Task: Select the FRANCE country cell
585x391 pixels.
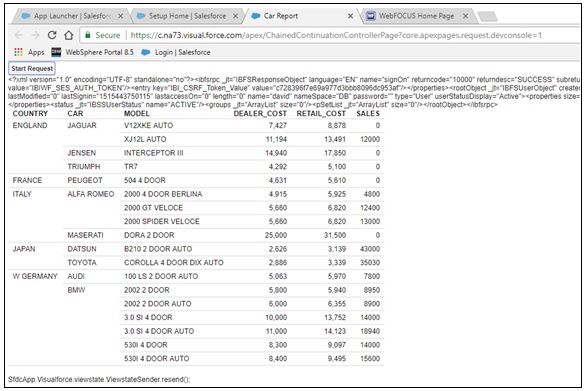Action: (x=27, y=180)
